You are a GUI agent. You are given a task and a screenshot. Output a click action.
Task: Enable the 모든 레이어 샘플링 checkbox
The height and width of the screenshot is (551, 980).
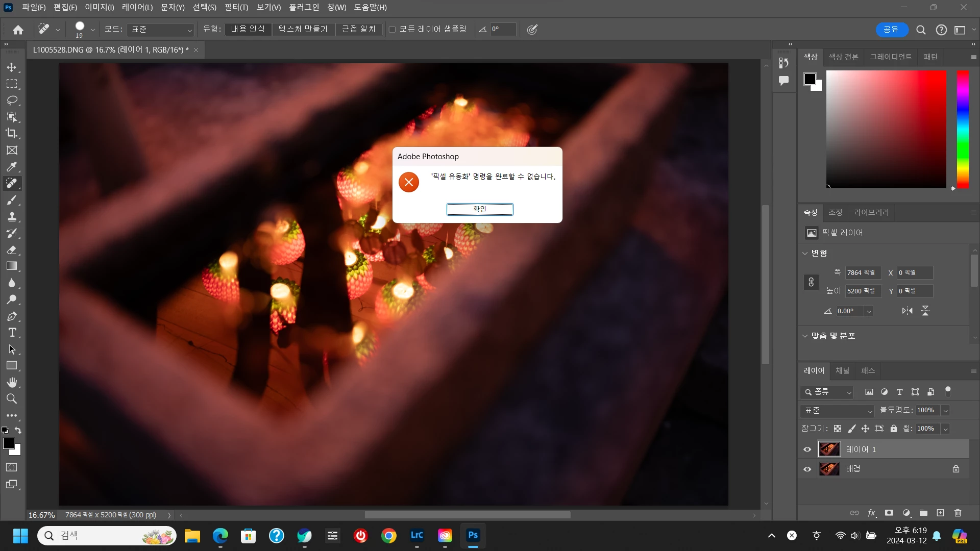click(x=392, y=30)
